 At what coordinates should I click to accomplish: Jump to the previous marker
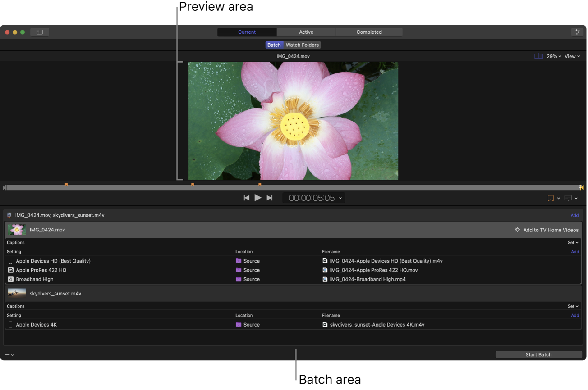[246, 198]
